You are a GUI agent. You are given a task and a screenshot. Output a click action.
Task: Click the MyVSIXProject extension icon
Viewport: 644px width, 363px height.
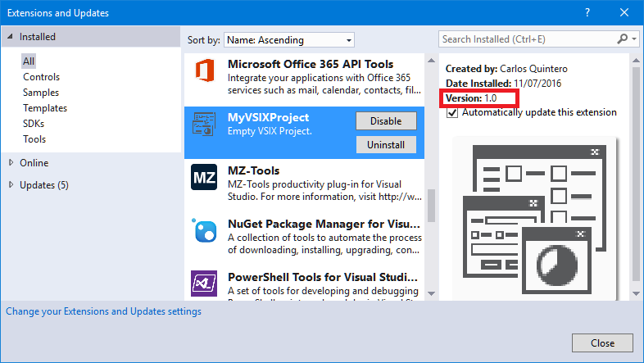[204, 124]
